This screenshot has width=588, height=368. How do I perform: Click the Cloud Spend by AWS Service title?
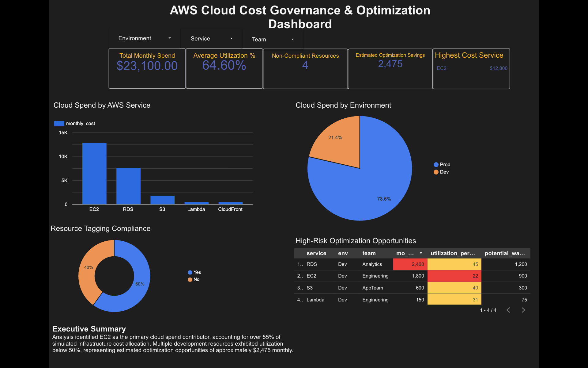[x=102, y=105]
